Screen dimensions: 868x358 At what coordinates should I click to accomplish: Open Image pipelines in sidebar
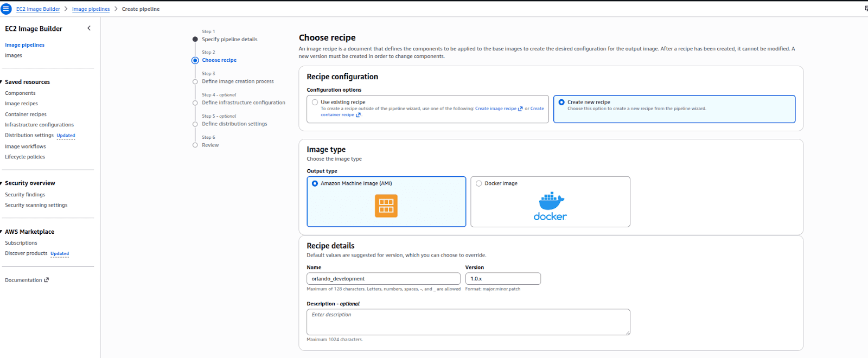click(25, 45)
